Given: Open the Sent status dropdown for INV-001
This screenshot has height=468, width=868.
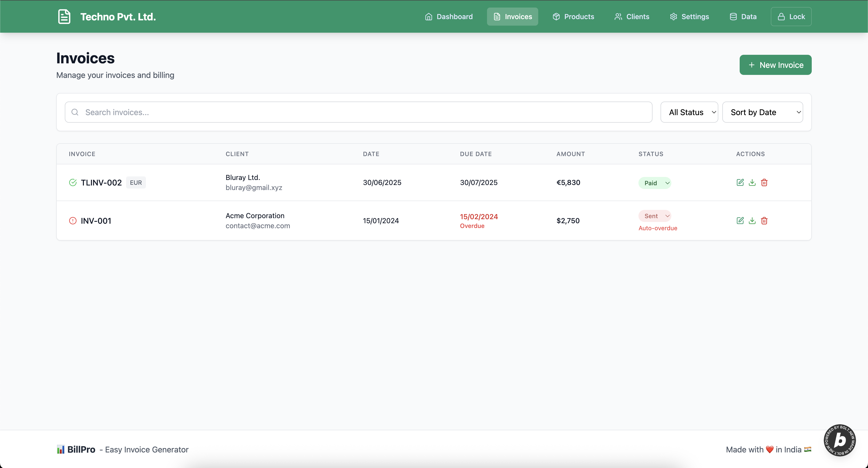Looking at the screenshot, I should (655, 216).
